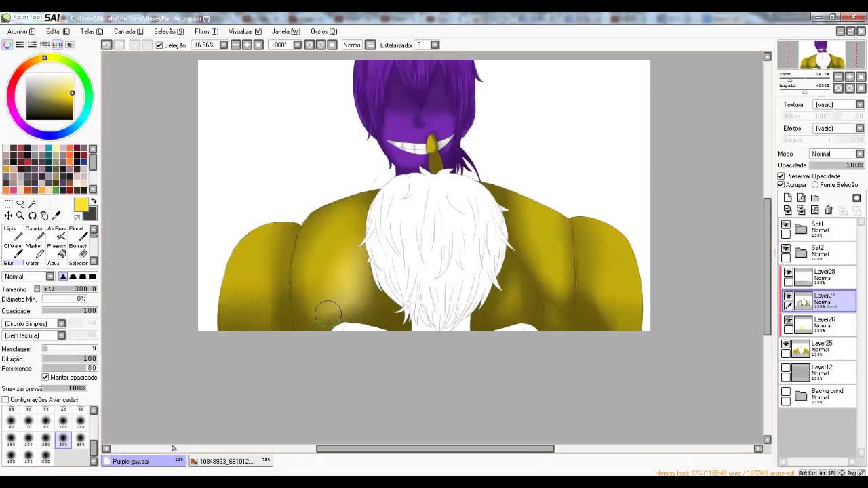Open the Efeitos dropdown

point(840,129)
